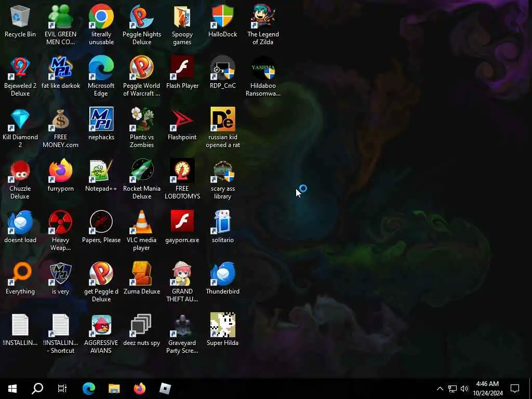Select the VLC media player cone icon
Image resolution: width=532 pixels, height=399 pixels.
(141, 231)
